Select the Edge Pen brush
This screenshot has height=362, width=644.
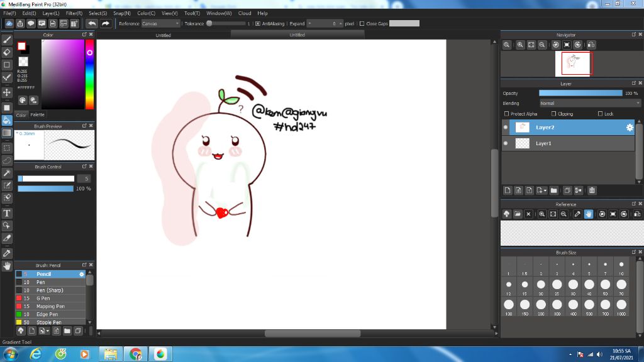(50, 314)
